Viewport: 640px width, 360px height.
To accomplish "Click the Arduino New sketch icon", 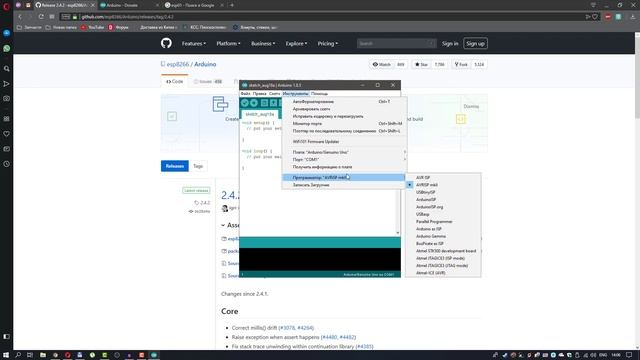I will click(x=264, y=103).
